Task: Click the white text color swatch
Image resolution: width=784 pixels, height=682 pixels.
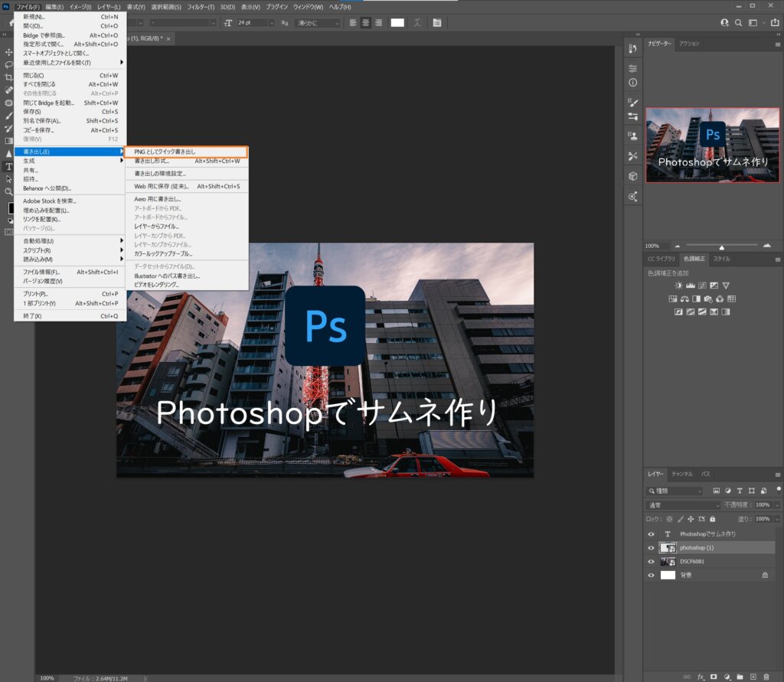Action: click(x=397, y=22)
